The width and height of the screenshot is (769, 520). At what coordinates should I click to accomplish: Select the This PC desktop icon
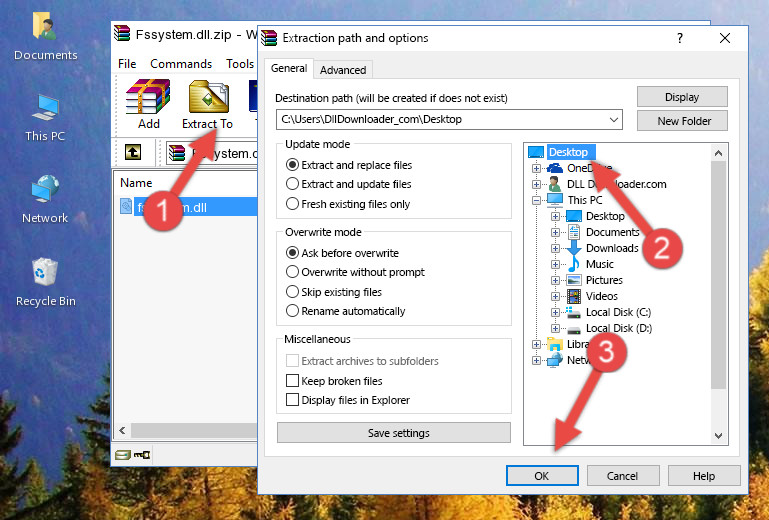tap(45, 118)
